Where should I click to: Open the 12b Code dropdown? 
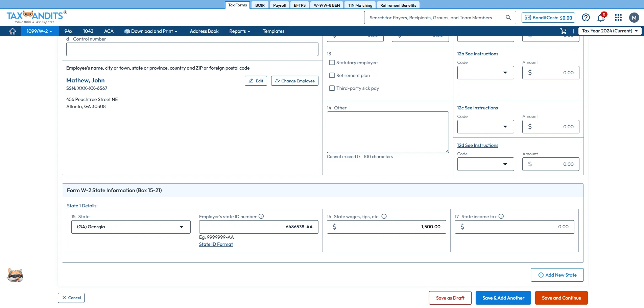point(485,73)
